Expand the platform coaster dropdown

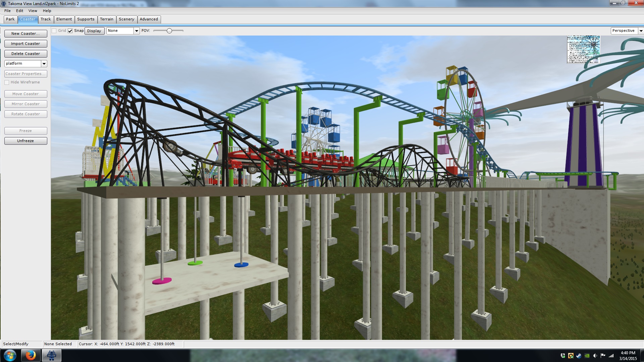tap(44, 64)
